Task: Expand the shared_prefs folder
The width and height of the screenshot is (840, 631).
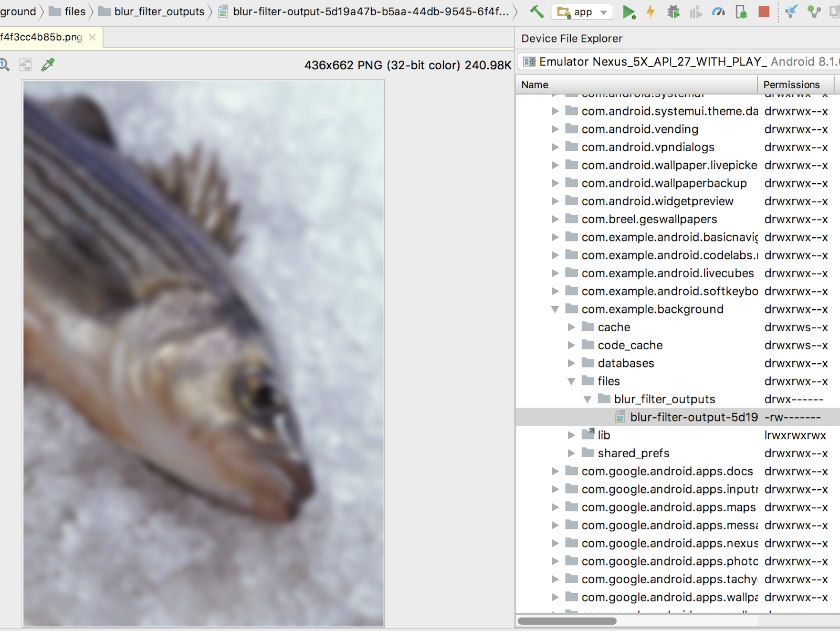Action: click(572, 453)
